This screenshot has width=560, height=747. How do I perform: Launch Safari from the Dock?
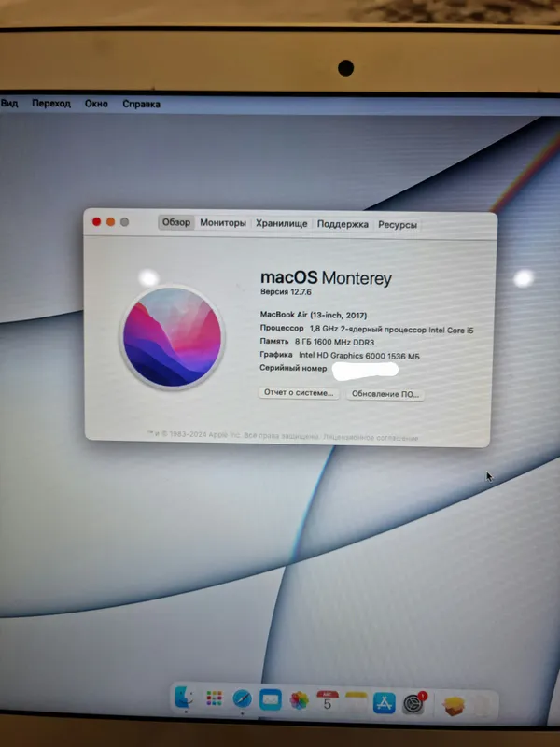[x=242, y=699]
